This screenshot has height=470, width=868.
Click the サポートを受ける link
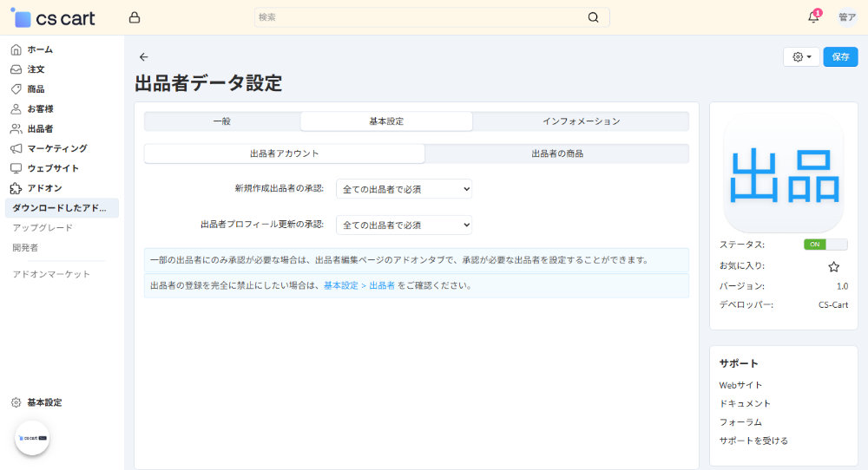point(753,441)
